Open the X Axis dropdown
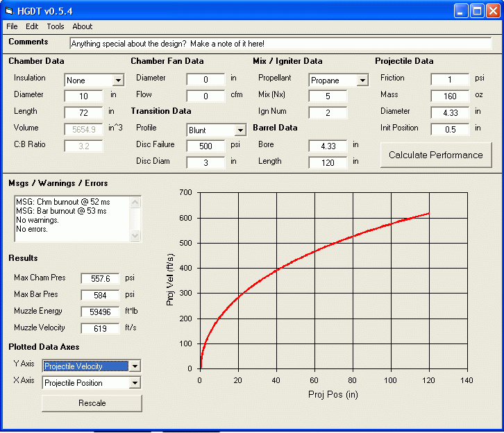 tap(135, 383)
